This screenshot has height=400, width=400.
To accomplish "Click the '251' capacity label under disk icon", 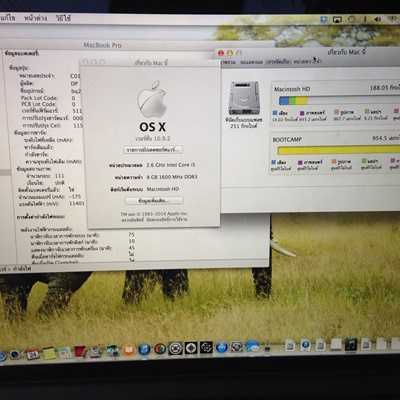I will click(x=244, y=126).
